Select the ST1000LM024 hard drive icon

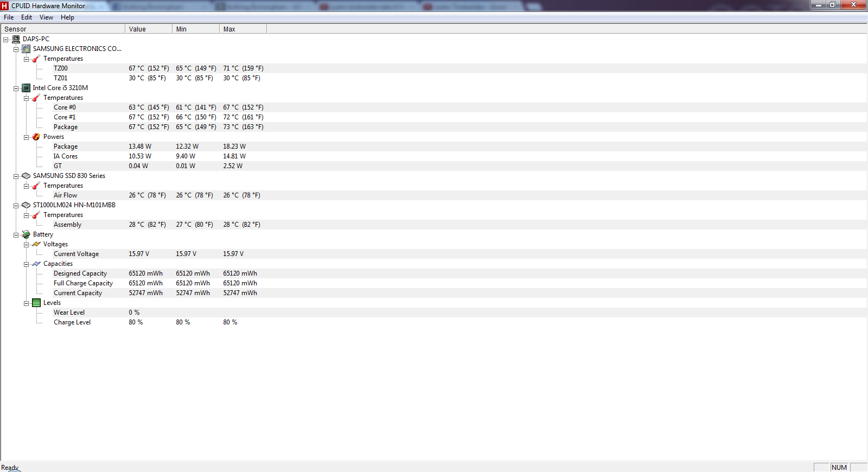(x=26, y=205)
